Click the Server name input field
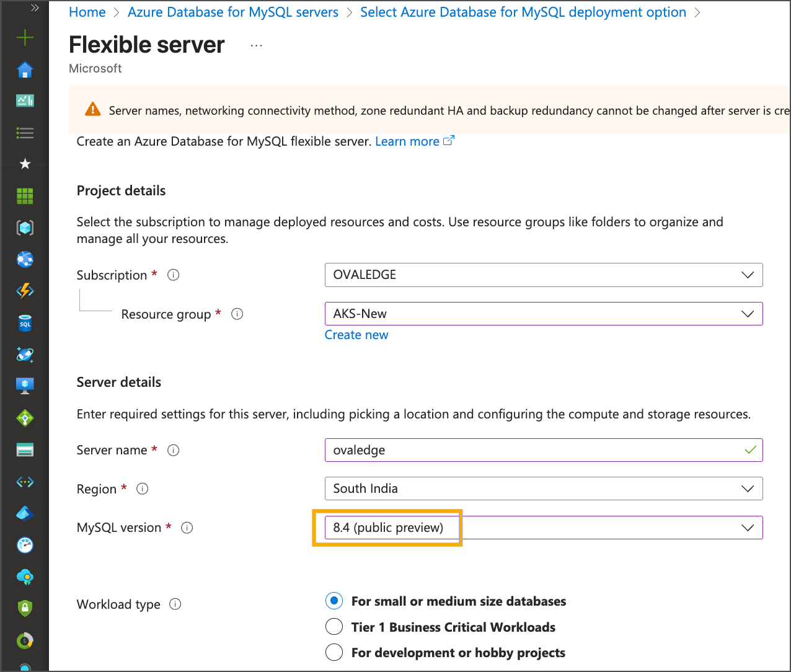 (533, 450)
